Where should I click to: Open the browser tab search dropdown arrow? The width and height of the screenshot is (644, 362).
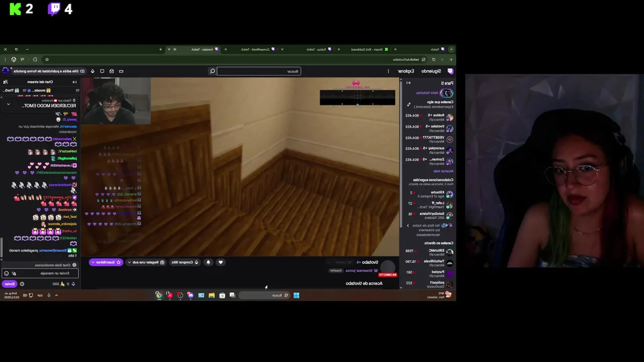(451, 49)
